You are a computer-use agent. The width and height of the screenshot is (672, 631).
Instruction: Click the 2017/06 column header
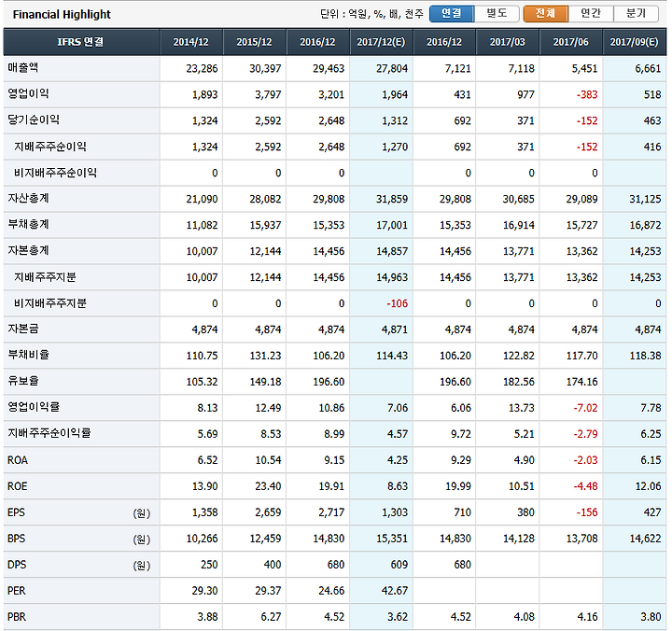click(x=571, y=42)
